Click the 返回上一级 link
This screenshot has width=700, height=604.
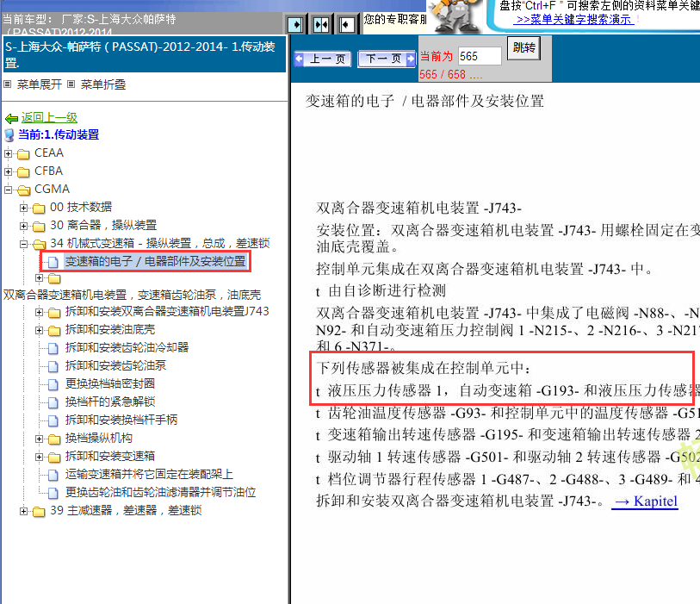pos(49,117)
